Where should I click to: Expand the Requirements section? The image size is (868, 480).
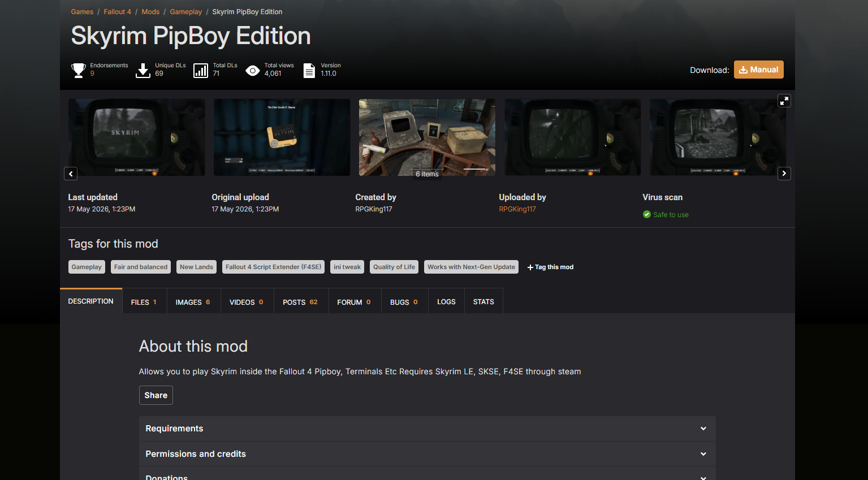coord(427,429)
